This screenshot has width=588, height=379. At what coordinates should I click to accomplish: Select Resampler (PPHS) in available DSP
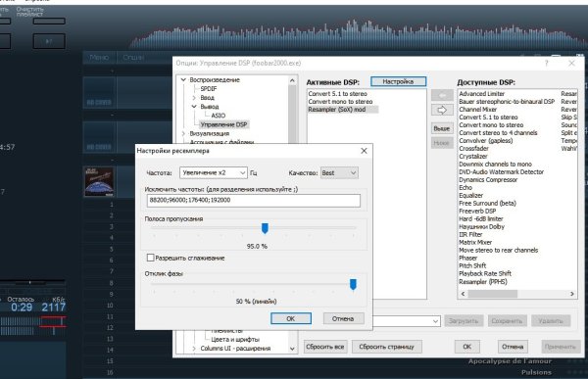[483, 281]
